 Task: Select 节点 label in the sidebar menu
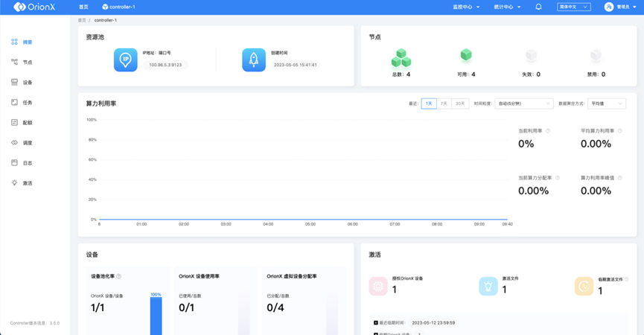tap(28, 63)
